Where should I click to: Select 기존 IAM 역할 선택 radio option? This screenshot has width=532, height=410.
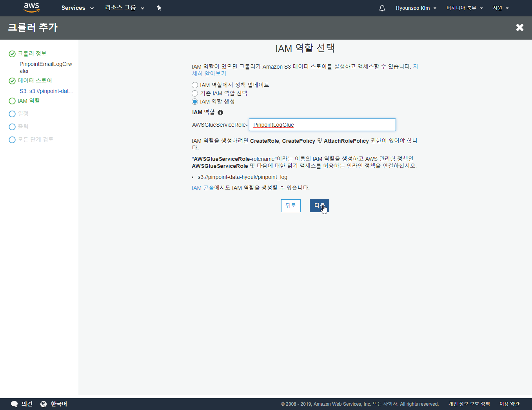[195, 93]
